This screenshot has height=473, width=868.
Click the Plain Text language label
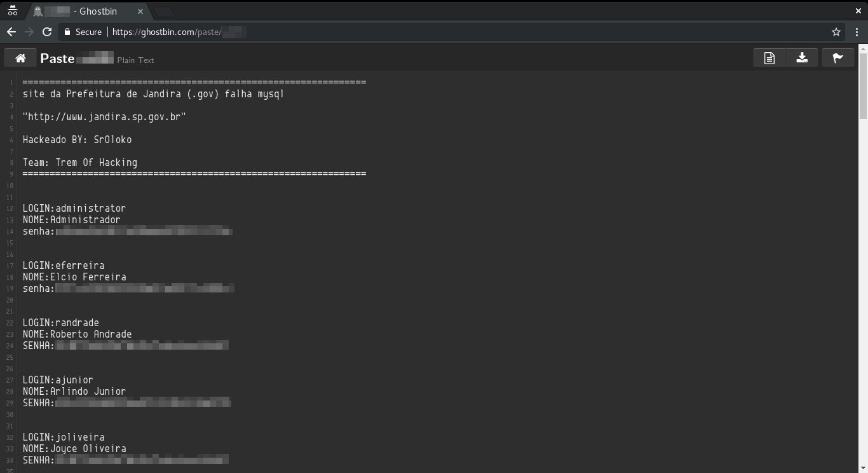pyautogui.click(x=135, y=60)
